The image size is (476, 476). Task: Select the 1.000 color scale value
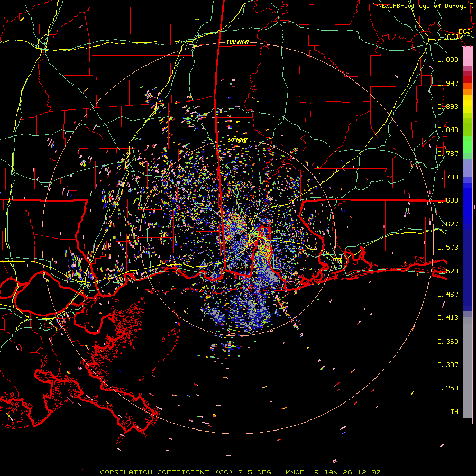pyautogui.click(x=448, y=59)
